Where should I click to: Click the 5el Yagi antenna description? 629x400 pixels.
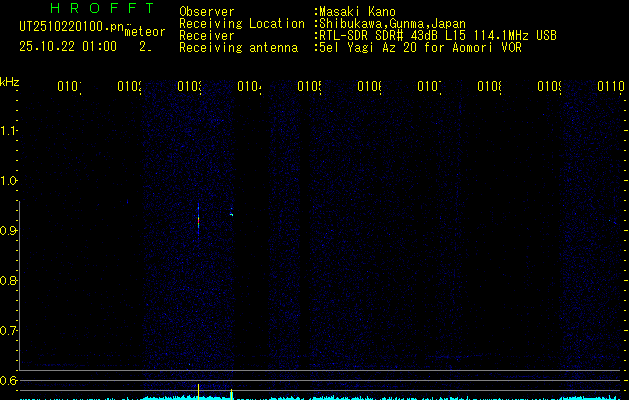pos(420,48)
